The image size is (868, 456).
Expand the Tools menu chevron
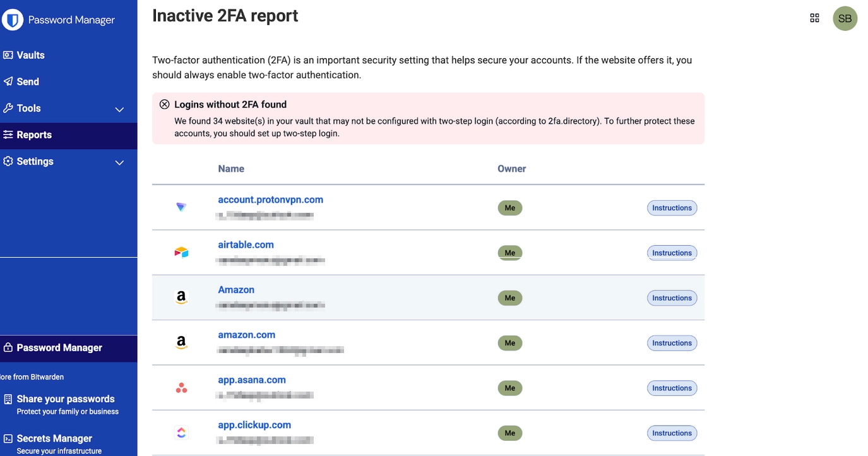tap(119, 109)
